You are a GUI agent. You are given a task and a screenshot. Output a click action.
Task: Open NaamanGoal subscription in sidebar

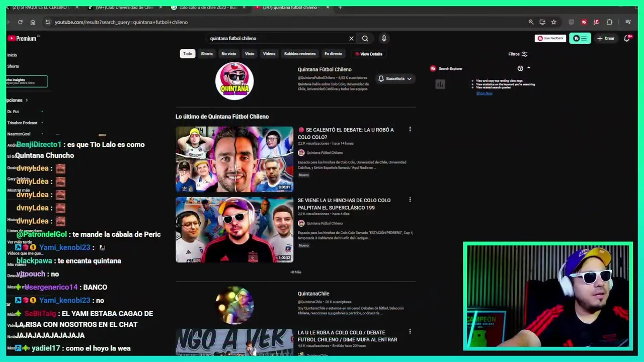[x=19, y=134]
